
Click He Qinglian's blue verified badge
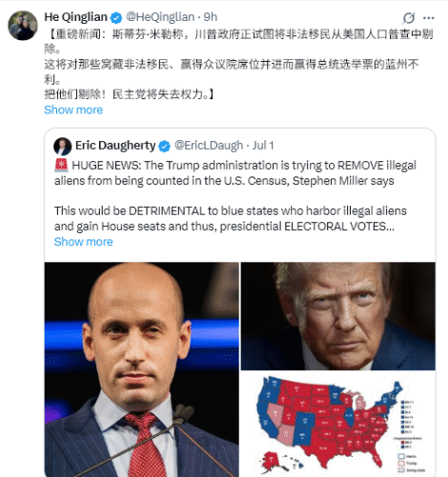pos(116,18)
